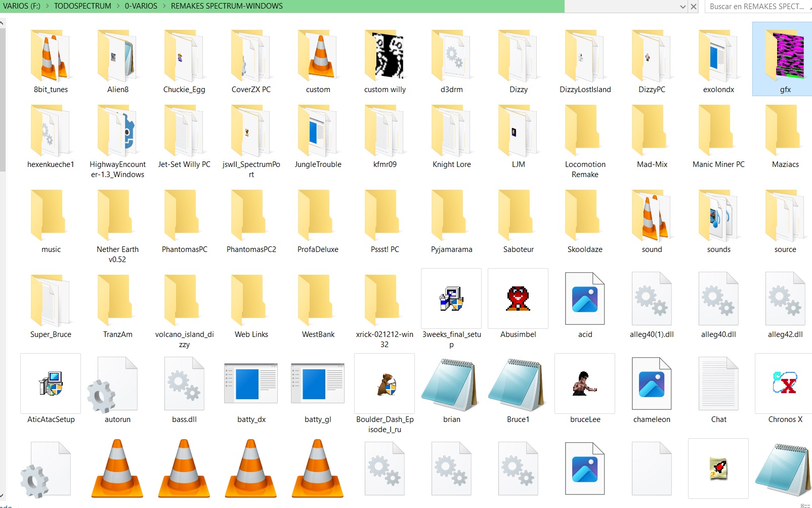Image resolution: width=812 pixels, height=508 pixels.
Task: Expand the chevron after TODOSPECTRUM breadcrumb
Action: (x=118, y=6)
